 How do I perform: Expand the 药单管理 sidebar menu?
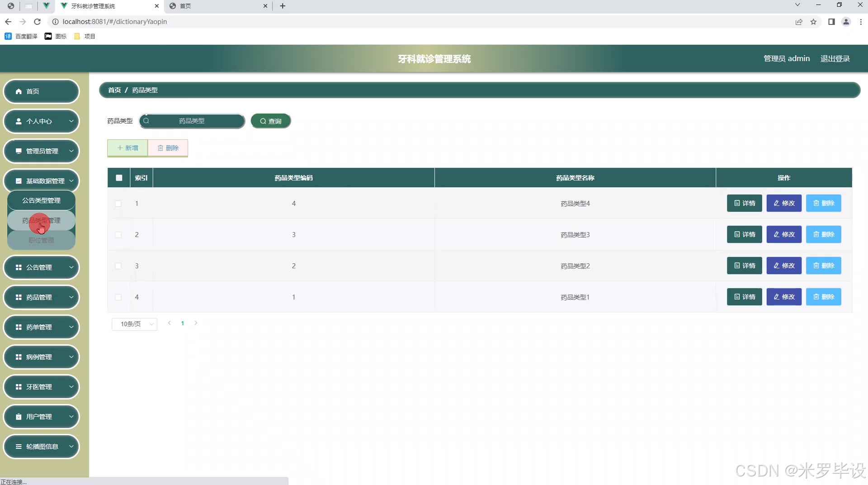click(x=41, y=327)
